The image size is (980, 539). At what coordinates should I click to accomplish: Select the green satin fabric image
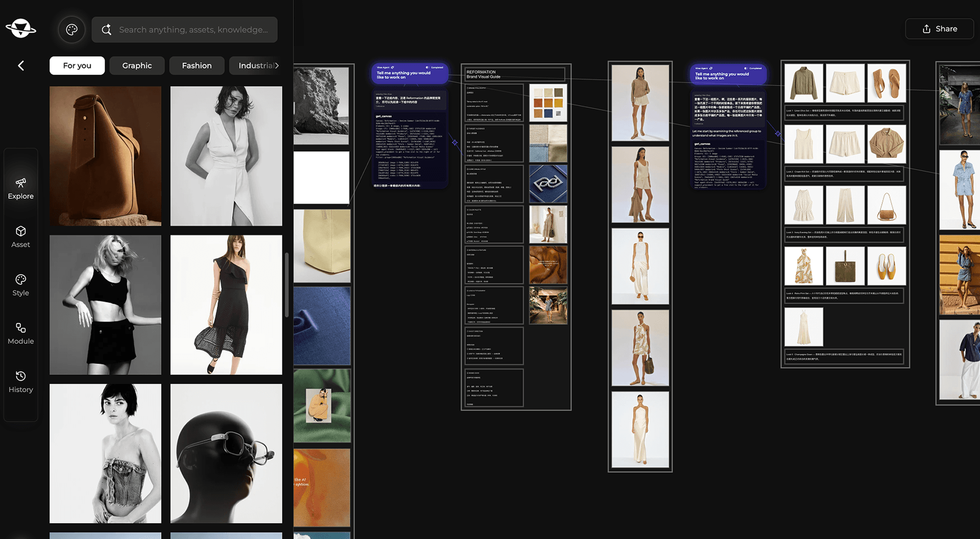322,405
